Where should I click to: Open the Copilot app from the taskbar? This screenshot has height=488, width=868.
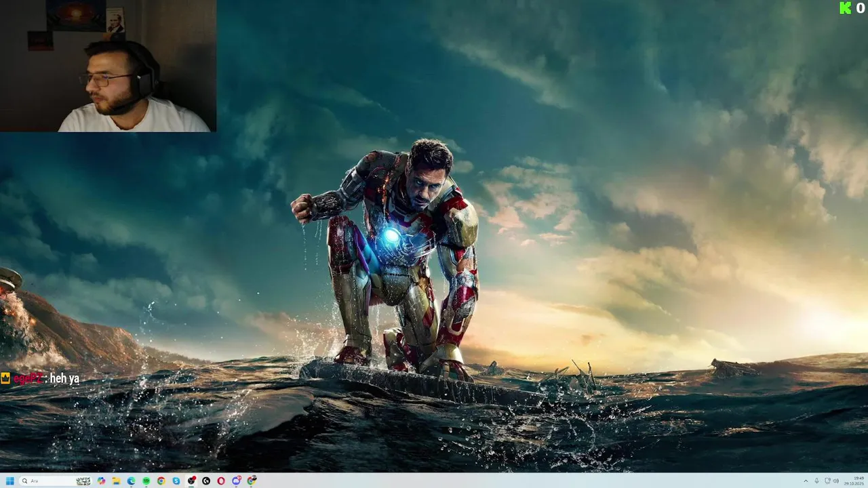(x=101, y=481)
